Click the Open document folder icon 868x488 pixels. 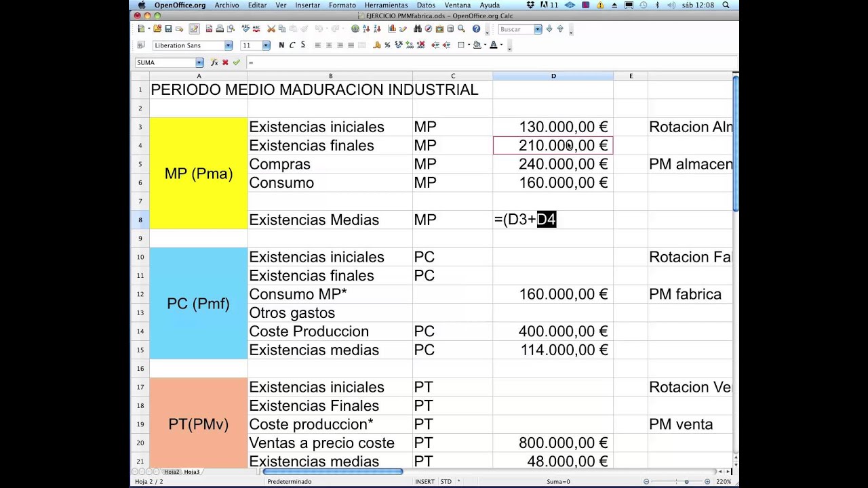[x=157, y=29]
